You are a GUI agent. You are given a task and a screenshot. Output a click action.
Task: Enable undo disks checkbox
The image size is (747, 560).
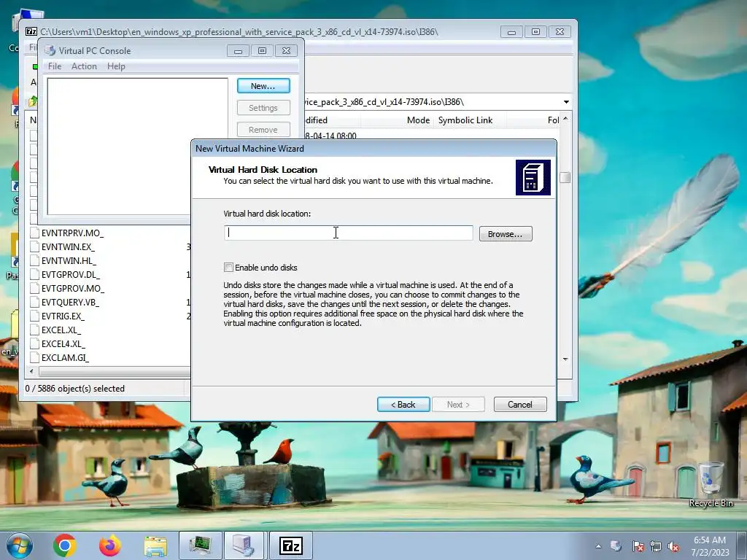(x=228, y=268)
